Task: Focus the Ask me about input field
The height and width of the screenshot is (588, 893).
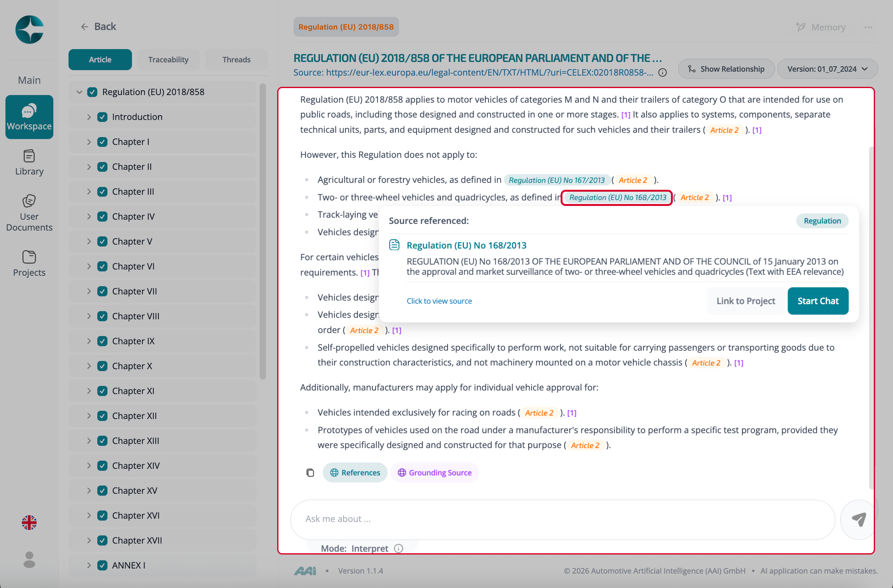Action: [x=562, y=519]
